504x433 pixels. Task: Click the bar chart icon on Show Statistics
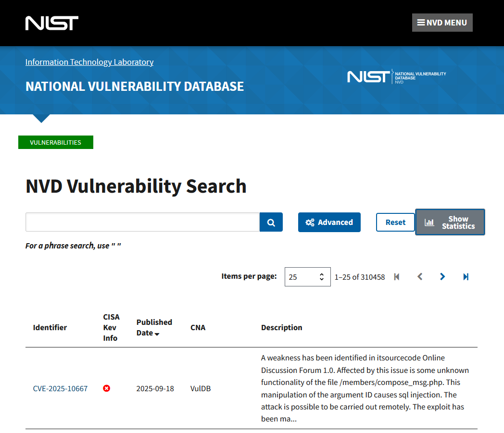pos(430,222)
